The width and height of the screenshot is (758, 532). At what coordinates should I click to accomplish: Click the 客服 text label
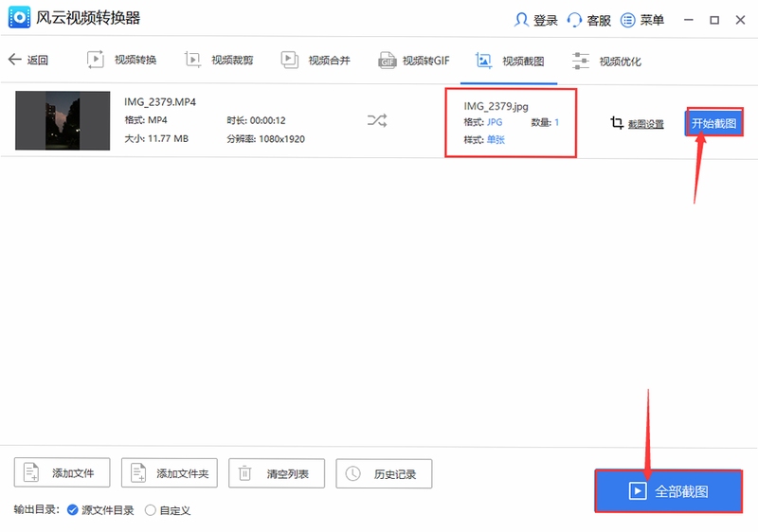click(x=599, y=20)
